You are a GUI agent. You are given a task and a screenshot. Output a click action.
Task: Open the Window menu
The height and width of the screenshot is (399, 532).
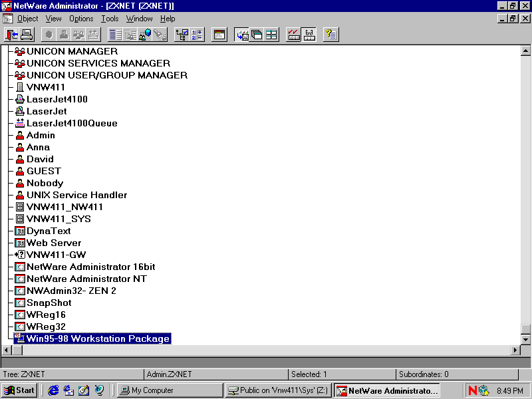[140, 19]
